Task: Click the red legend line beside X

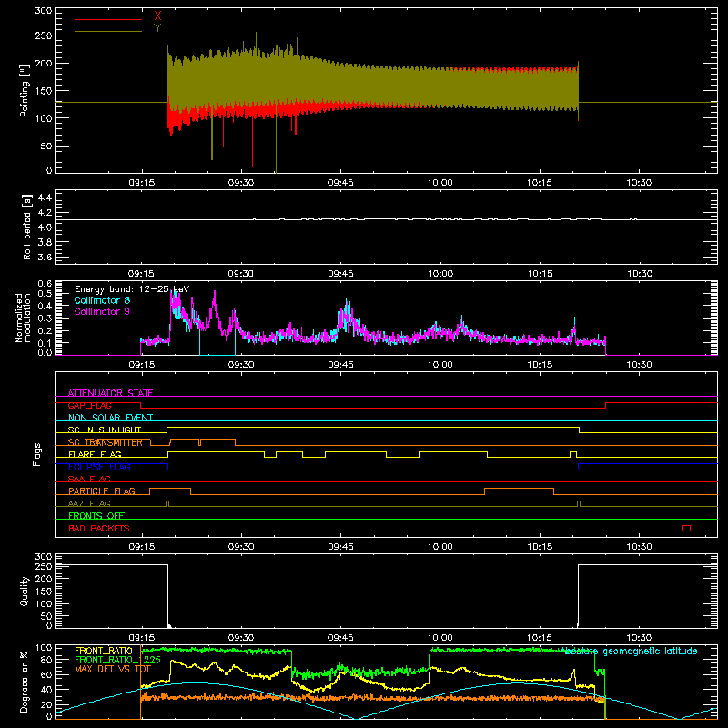Action: [x=108, y=19]
